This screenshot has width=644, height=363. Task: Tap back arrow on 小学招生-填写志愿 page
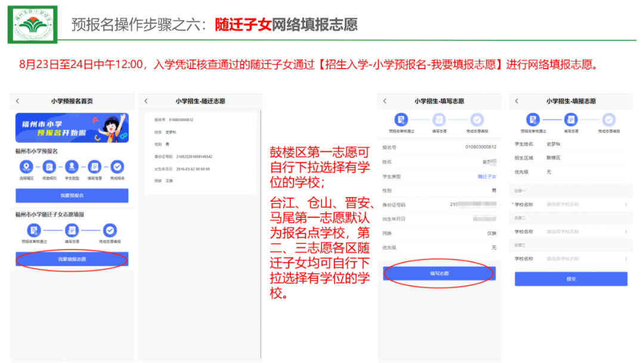click(x=385, y=101)
